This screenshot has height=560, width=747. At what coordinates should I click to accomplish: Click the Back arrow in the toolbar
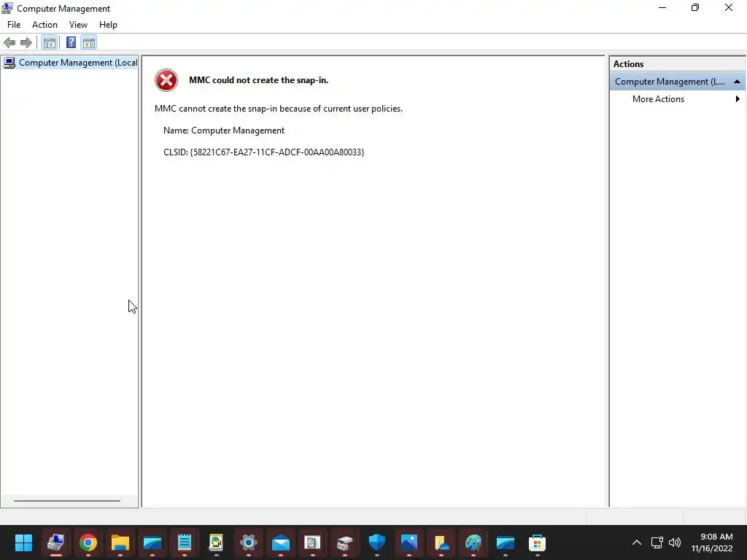(9, 43)
